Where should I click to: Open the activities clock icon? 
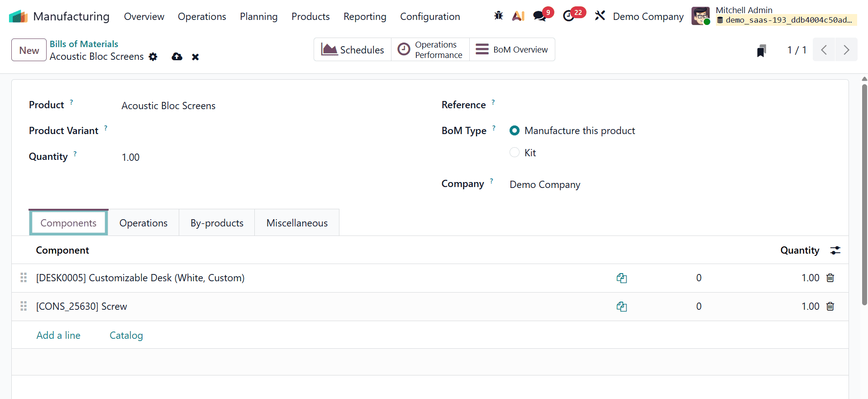tap(568, 16)
